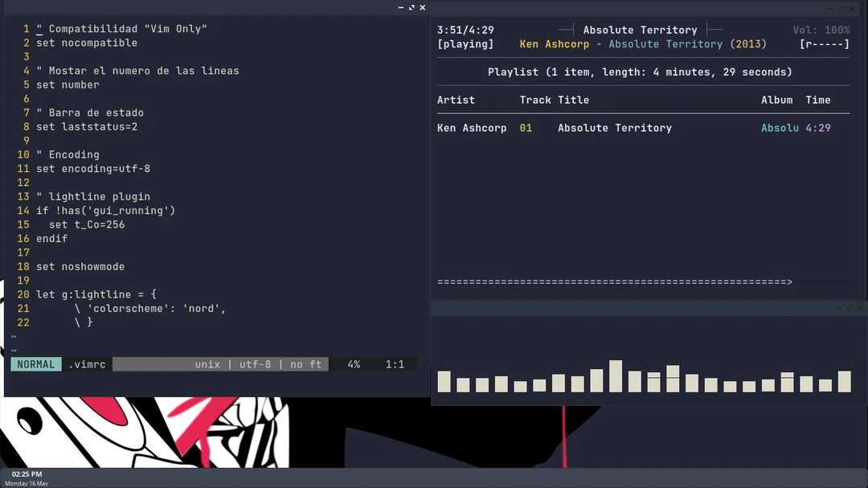Screen dimensions: 868x488
Task: Toggle the repeat mode indicator [r------]
Action: tap(826, 44)
